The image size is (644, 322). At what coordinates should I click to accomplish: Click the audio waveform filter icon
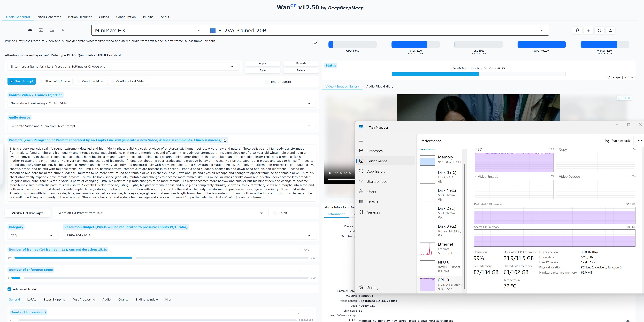63,30
